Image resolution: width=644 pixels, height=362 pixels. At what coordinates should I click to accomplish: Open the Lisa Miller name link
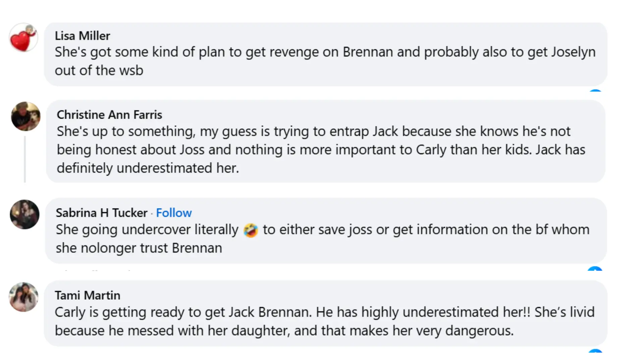tap(83, 36)
